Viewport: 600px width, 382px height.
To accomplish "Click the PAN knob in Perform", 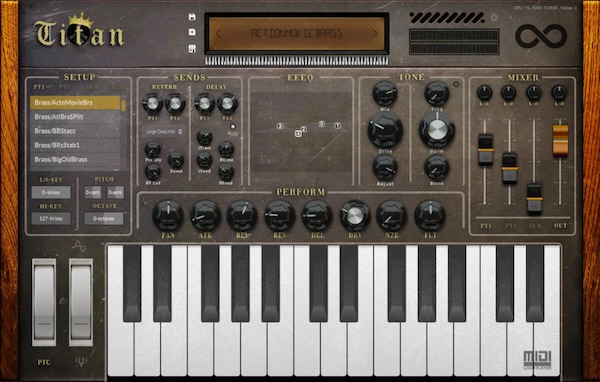I will click(x=168, y=215).
